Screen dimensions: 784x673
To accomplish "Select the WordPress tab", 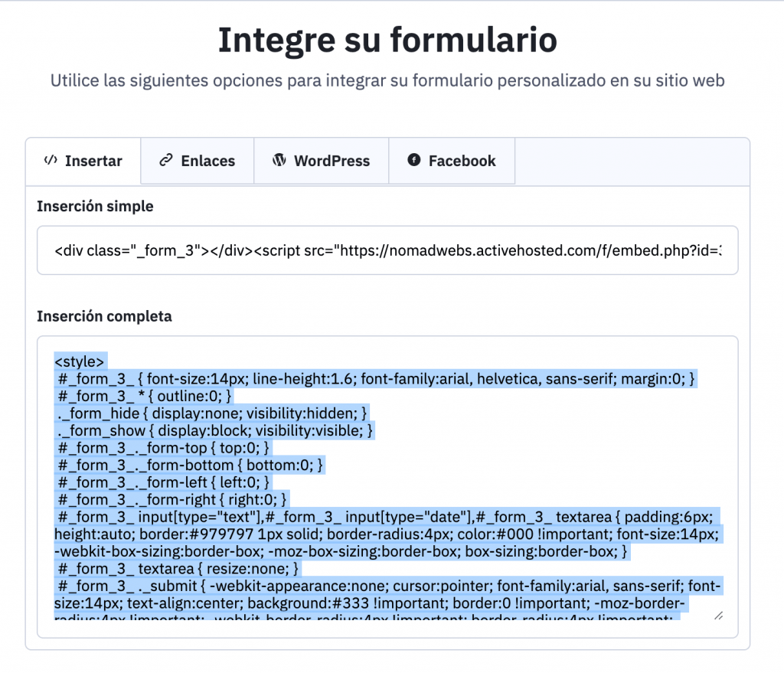I will [322, 161].
